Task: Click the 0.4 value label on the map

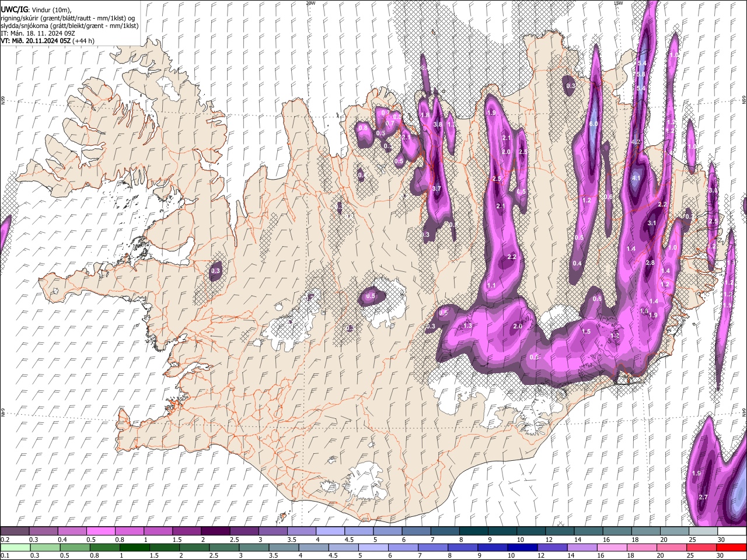Action: [577, 264]
